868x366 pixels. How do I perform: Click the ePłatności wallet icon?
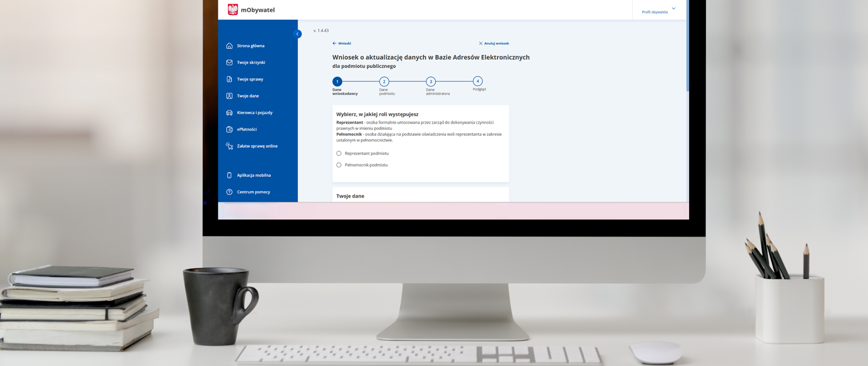229,129
